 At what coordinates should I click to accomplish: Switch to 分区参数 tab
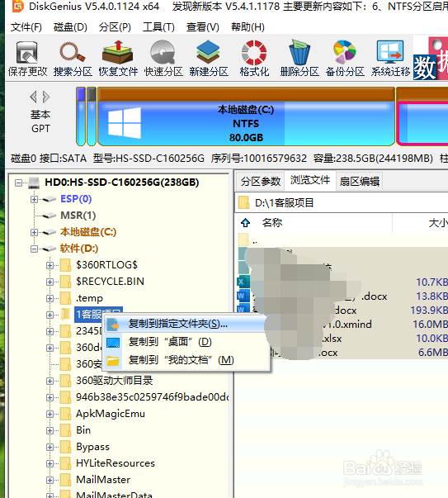point(261,182)
